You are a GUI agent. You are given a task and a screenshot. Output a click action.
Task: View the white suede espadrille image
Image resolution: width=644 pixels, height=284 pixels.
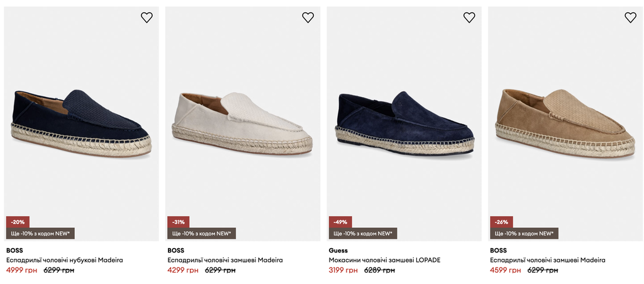coord(243,123)
